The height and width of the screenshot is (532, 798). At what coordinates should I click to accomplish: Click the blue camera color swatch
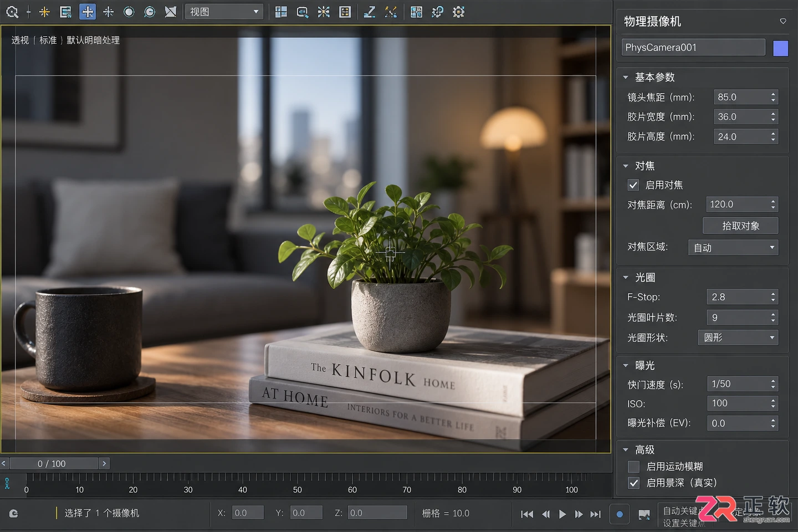pos(780,48)
